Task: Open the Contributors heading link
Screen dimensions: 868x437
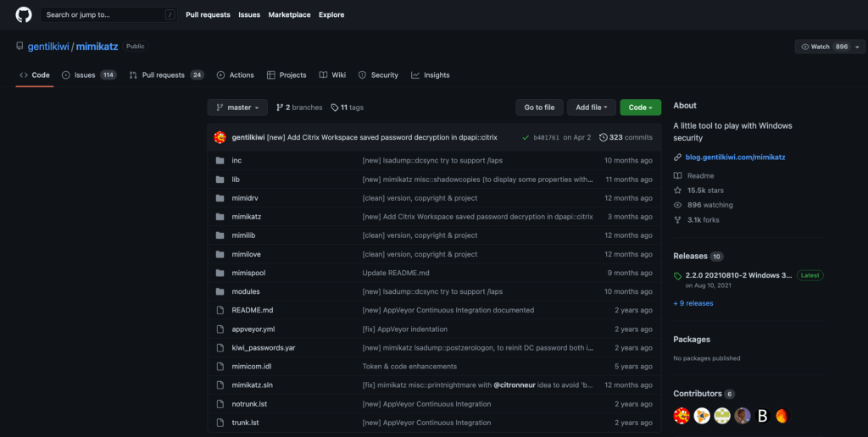Action: (x=698, y=394)
